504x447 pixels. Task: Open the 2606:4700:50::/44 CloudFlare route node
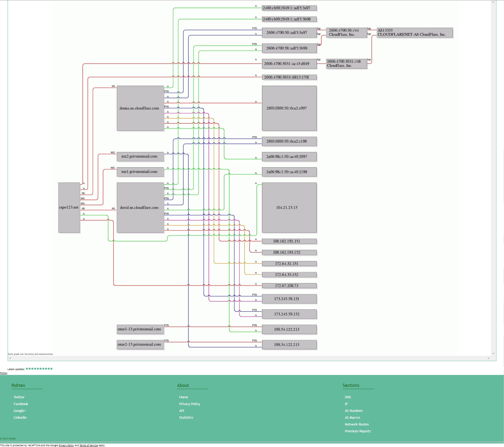pos(347,33)
